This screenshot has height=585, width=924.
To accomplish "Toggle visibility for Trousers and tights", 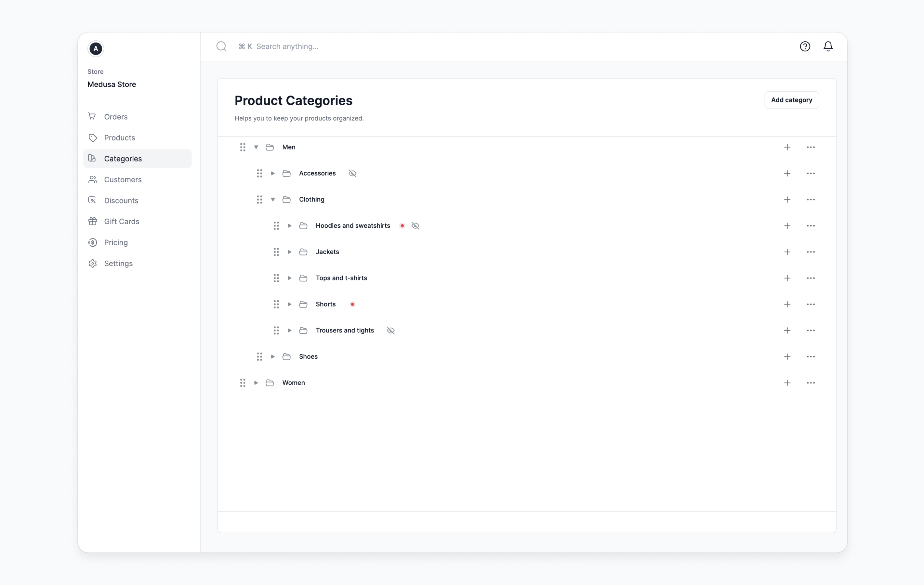I will (x=390, y=330).
